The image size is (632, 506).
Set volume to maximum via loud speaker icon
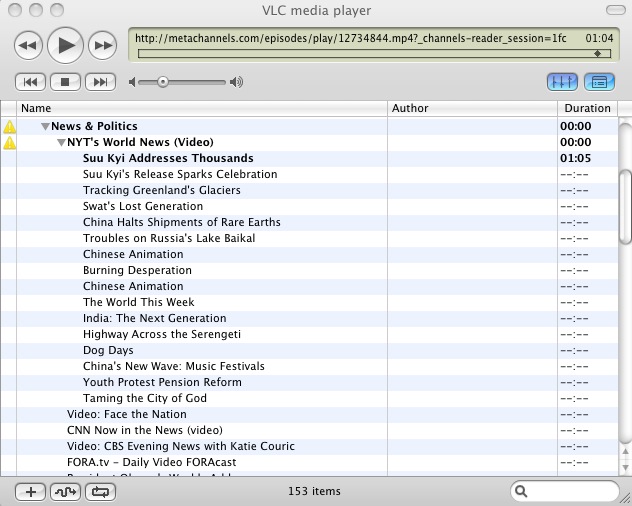coord(236,82)
